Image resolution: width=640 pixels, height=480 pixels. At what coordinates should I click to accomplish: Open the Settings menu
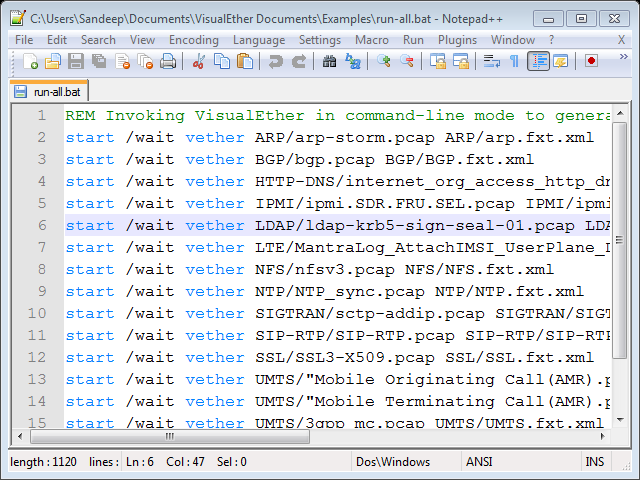coord(320,40)
